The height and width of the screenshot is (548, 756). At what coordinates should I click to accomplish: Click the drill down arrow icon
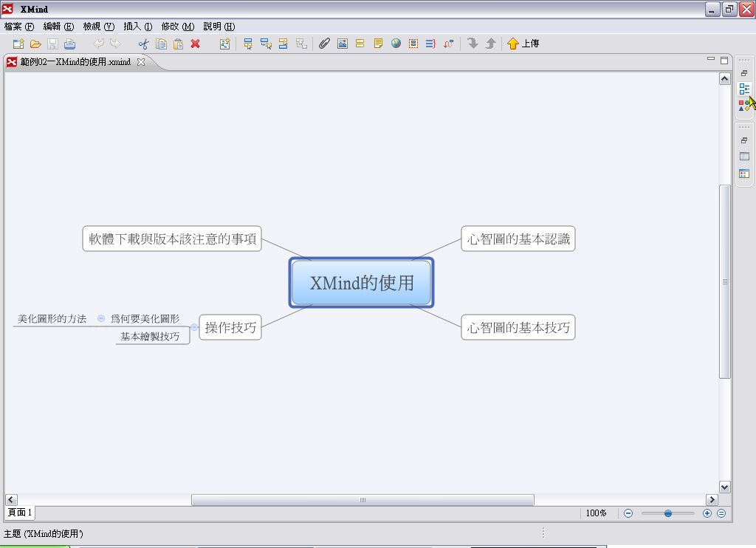pyautogui.click(x=472, y=44)
